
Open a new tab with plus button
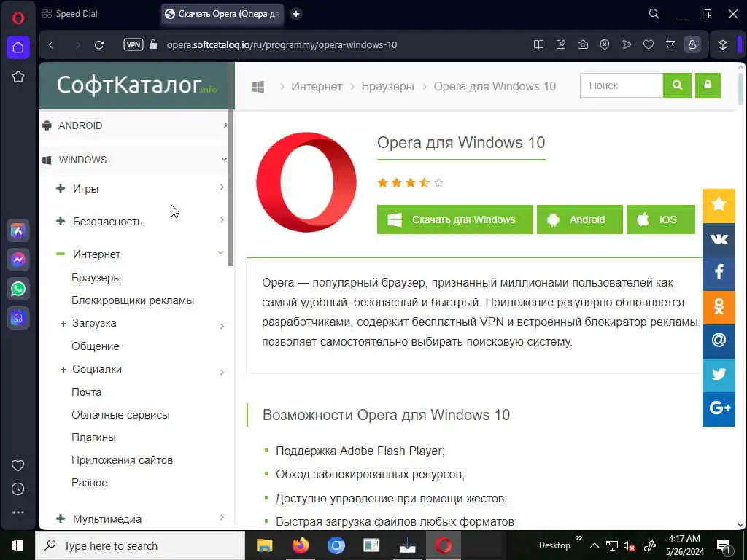pyautogui.click(x=296, y=14)
